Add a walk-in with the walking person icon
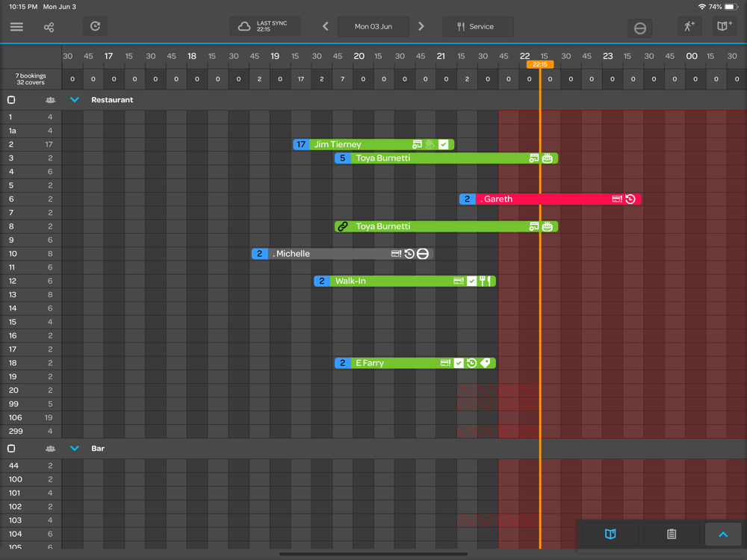This screenshot has width=747, height=560. [689, 26]
